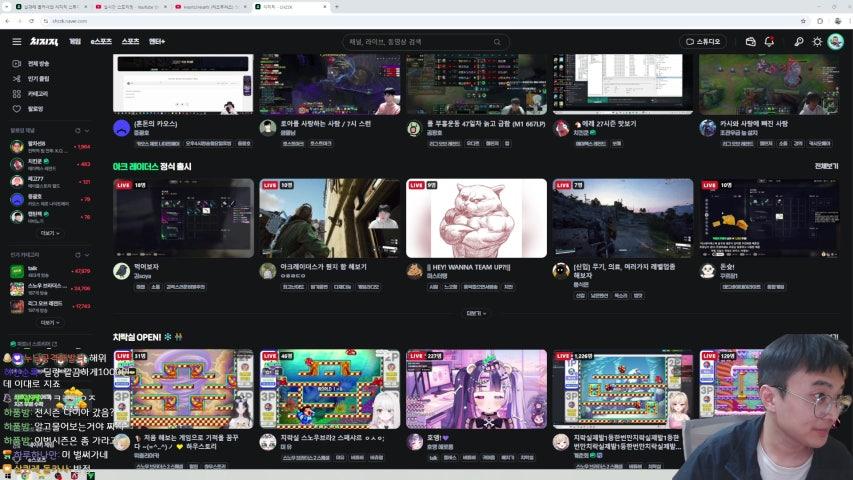Expand 더보기 under followed channels
The image size is (853, 480).
pos(49,233)
